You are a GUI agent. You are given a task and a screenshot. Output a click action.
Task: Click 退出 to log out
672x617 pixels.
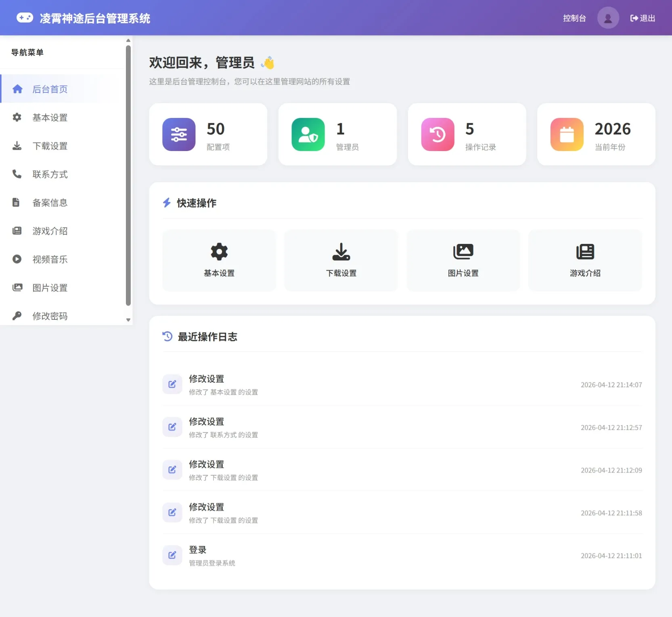coord(643,17)
